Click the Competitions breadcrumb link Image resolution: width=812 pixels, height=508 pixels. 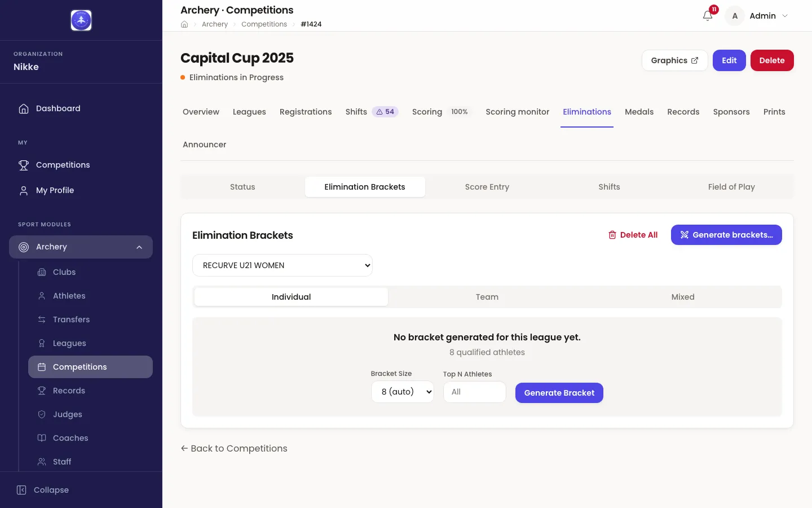264,24
